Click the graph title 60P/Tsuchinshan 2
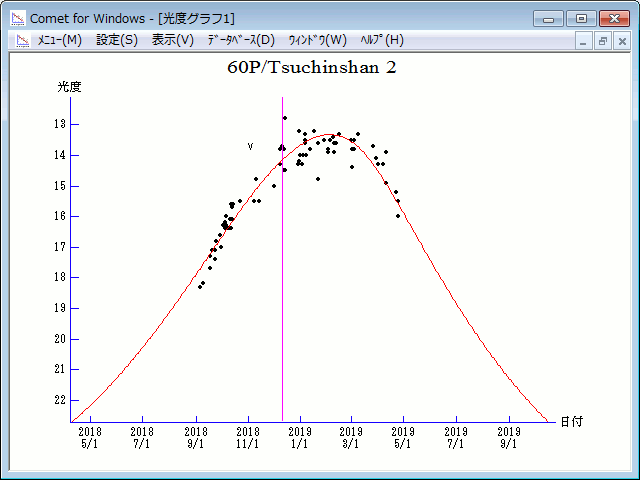 coord(318,68)
